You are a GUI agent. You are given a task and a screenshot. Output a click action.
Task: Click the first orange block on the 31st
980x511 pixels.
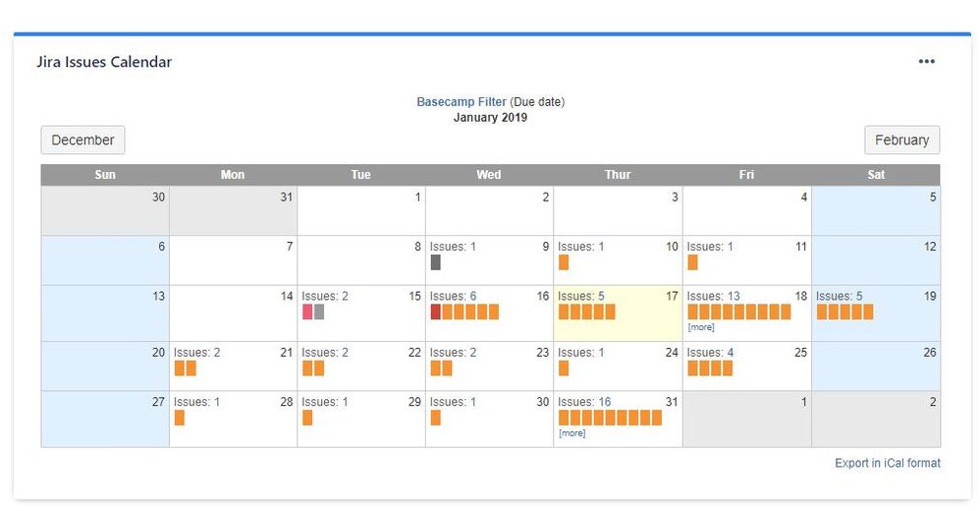tap(564, 418)
